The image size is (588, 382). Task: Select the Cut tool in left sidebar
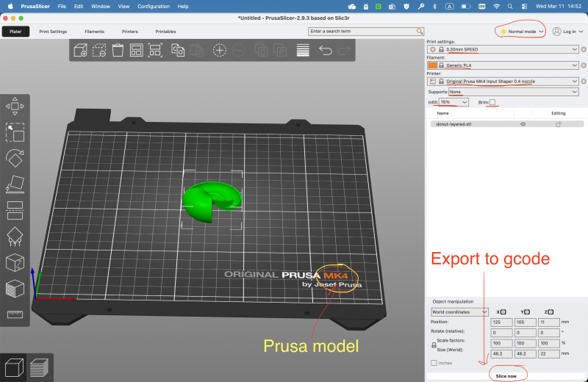(15, 210)
